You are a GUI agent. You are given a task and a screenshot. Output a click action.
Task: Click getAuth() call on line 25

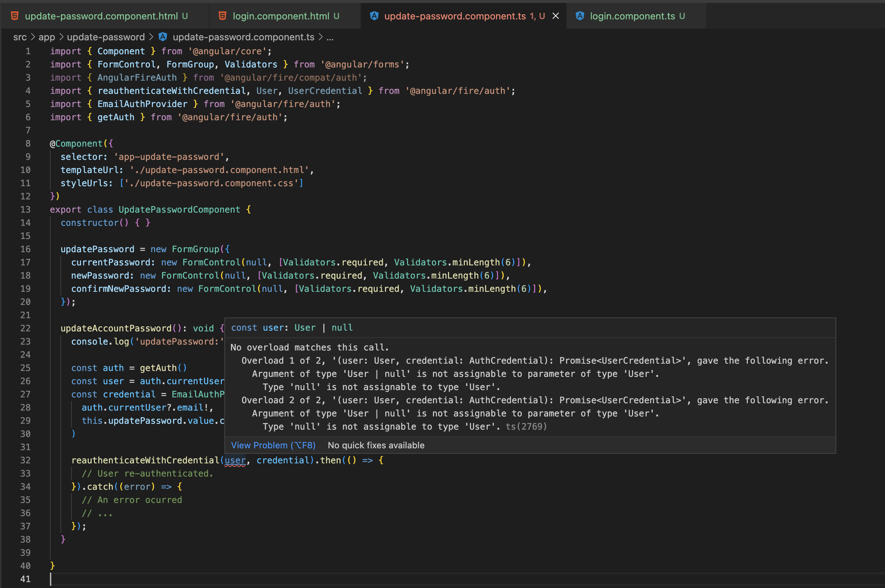coord(163,368)
